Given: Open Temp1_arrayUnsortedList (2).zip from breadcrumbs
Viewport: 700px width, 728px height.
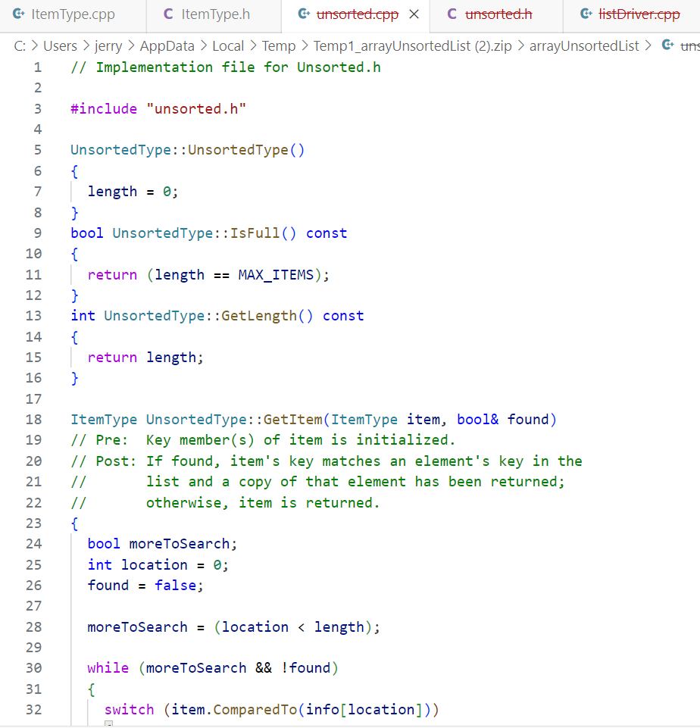Looking at the screenshot, I should 413,45.
